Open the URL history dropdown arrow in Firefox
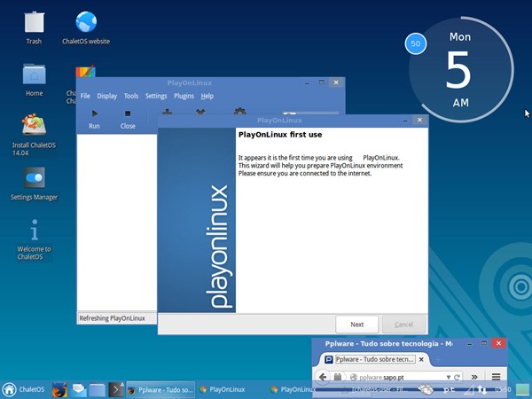532x399 pixels. coord(448,377)
